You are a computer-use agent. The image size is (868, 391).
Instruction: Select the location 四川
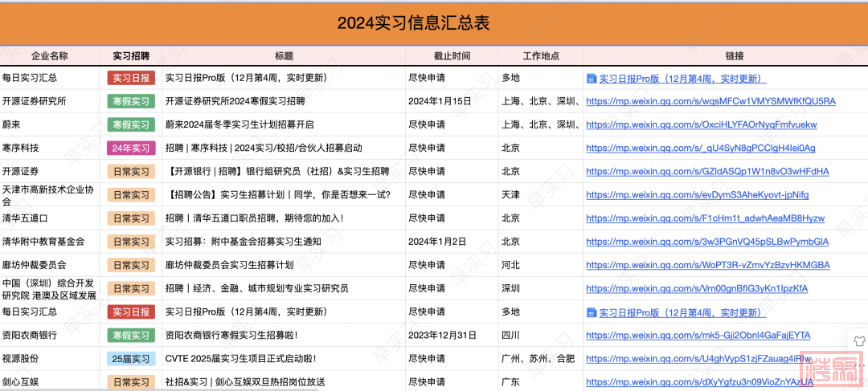(x=511, y=335)
